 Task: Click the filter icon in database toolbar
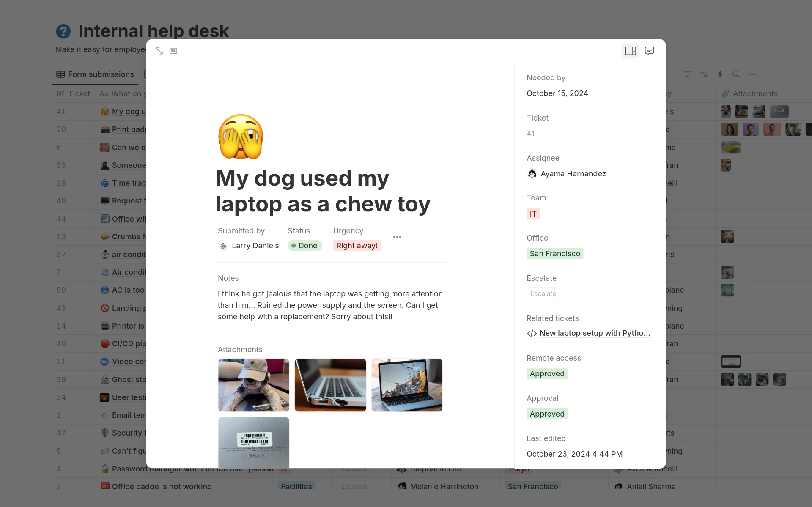687,74
